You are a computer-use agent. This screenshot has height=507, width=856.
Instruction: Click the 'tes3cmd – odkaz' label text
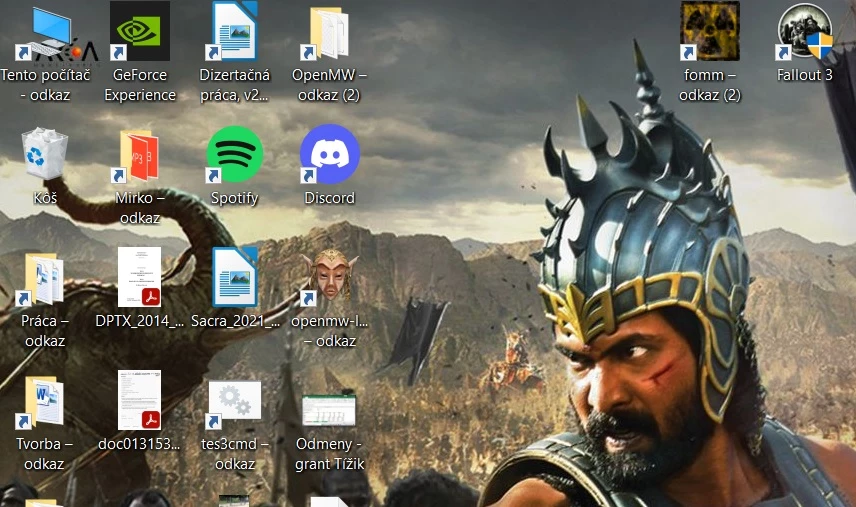point(235,454)
